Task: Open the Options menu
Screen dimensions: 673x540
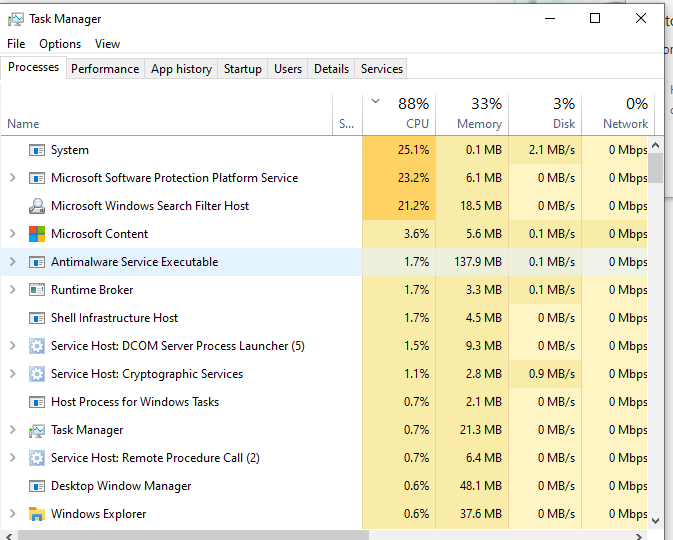Action: pos(60,44)
